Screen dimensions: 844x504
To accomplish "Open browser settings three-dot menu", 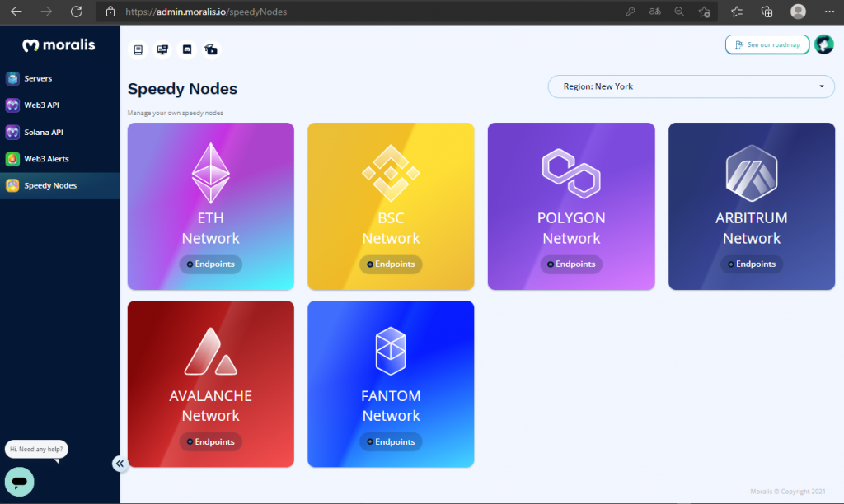I will [828, 12].
